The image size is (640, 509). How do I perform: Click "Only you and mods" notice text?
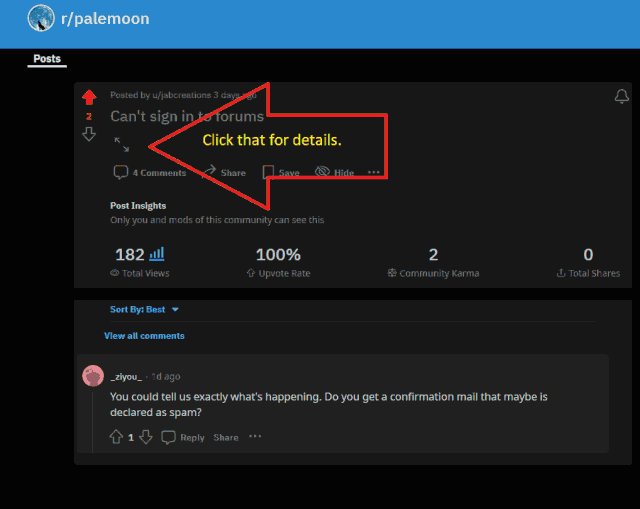[217, 220]
